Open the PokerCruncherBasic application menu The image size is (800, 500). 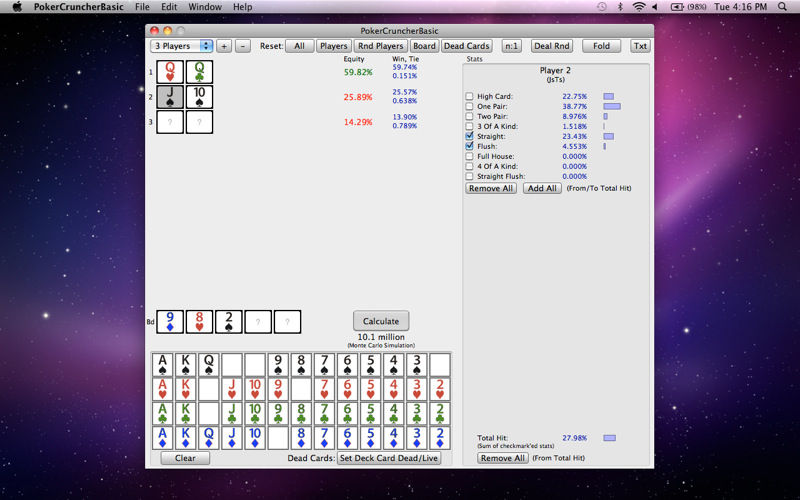point(79,7)
